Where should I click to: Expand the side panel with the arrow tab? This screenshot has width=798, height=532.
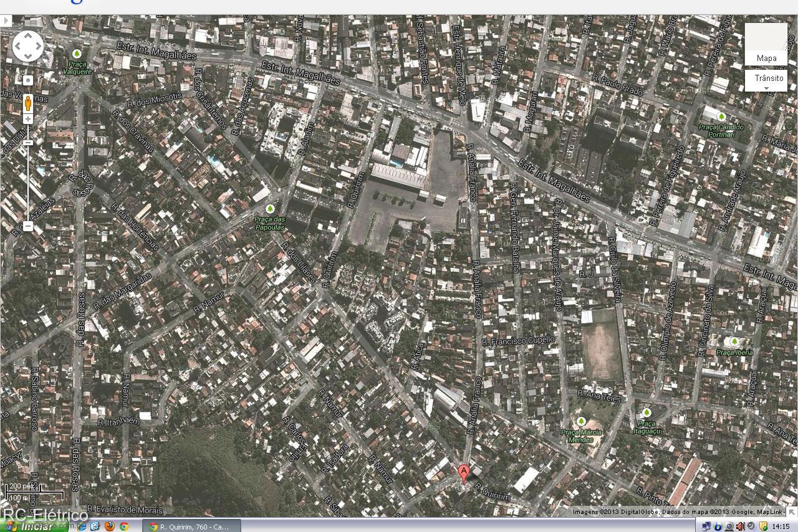tap(6, 21)
